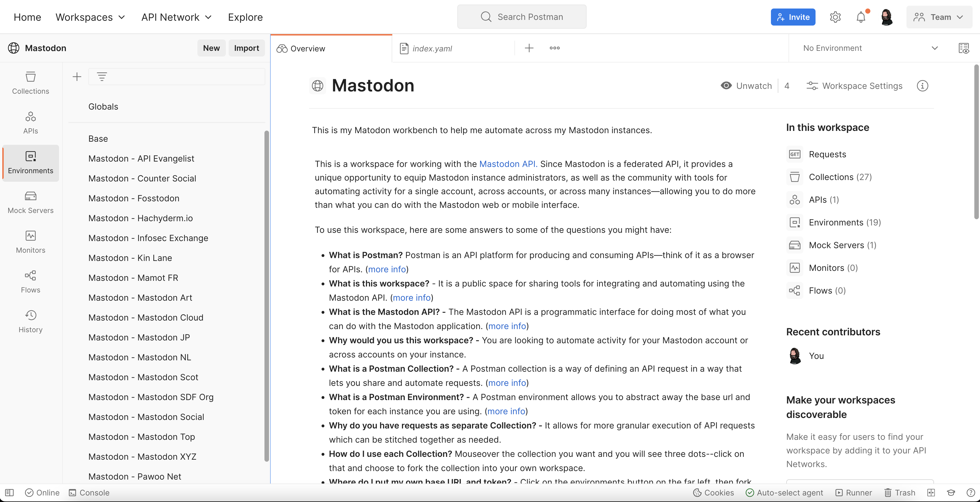The image size is (980, 502).
Task: Click the user avatar in the header
Action: (x=887, y=17)
